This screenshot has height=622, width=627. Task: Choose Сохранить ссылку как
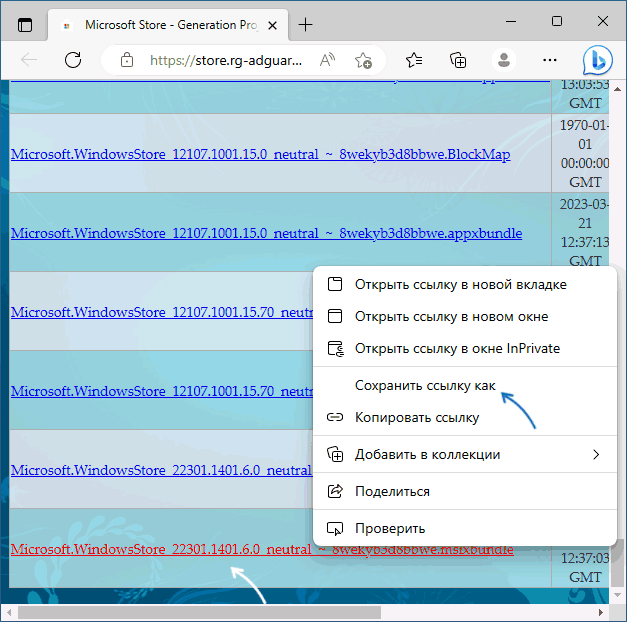(x=465, y=385)
